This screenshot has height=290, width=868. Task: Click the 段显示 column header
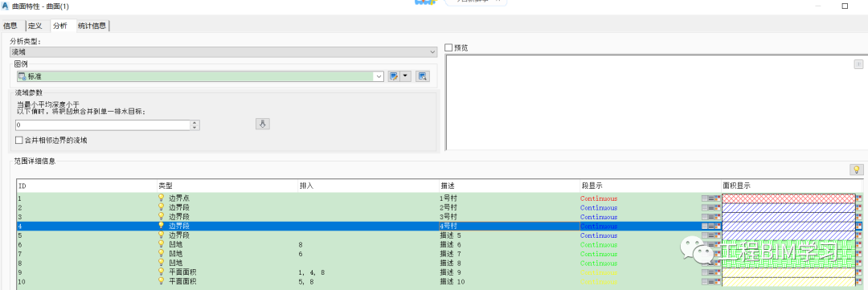(650, 186)
